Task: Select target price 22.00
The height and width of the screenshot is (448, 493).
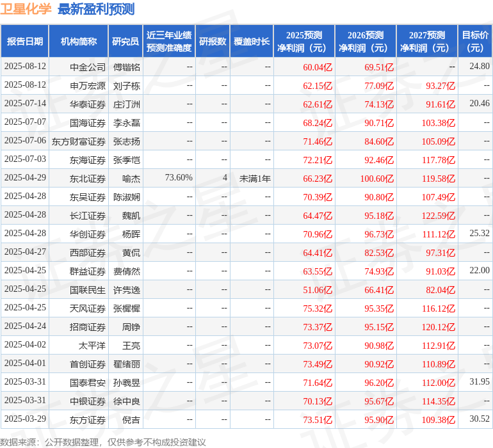Action: pos(480,270)
